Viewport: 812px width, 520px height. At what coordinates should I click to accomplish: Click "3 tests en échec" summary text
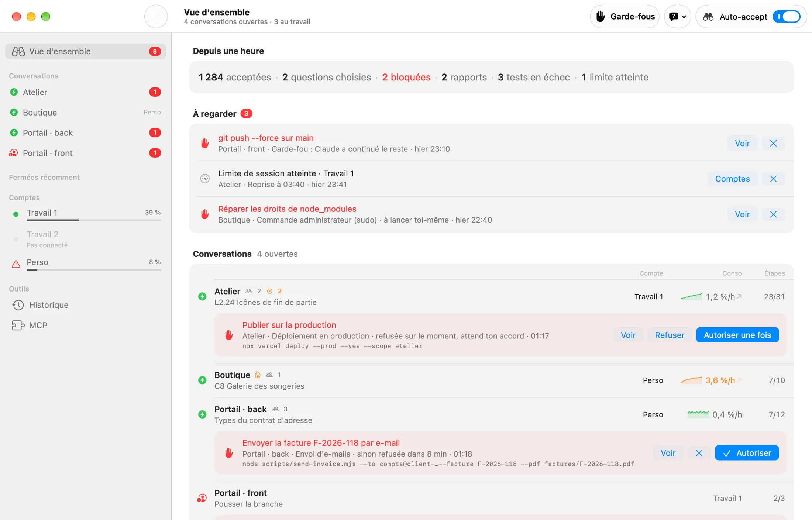pyautogui.click(x=534, y=77)
